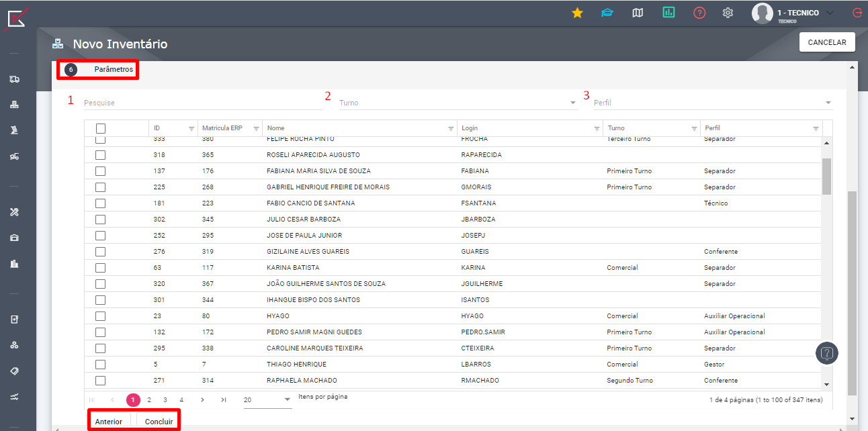This screenshot has height=431, width=868.
Task: Open the truck icon in the sidebar
Action: (14, 79)
